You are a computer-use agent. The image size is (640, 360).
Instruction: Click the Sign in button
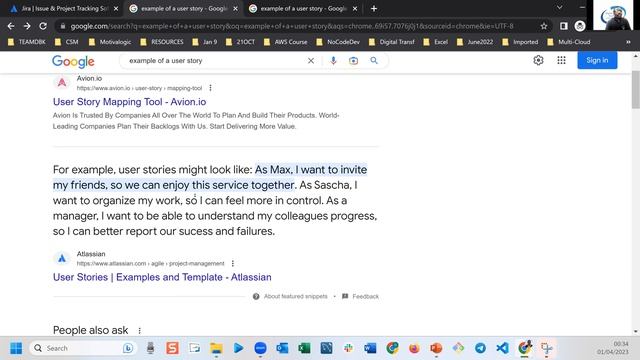(597, 60)
